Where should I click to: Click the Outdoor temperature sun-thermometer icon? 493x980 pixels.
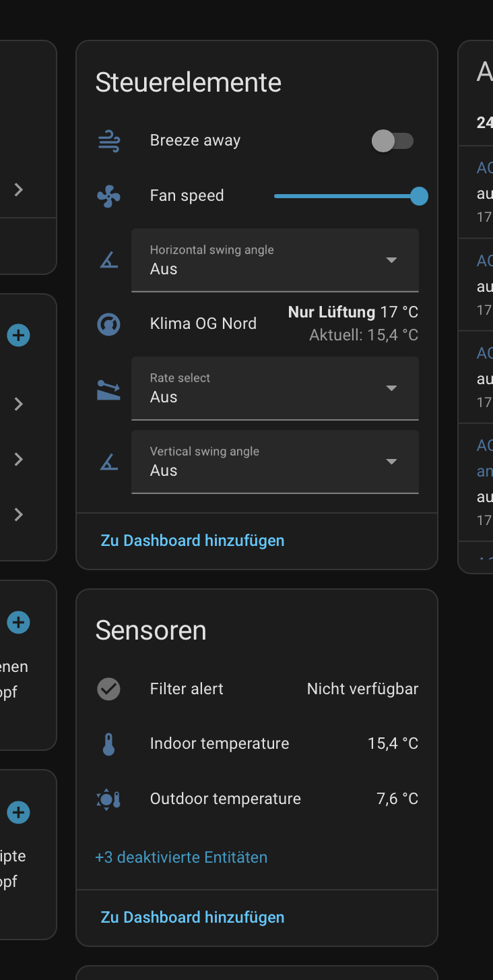point(108,799)
